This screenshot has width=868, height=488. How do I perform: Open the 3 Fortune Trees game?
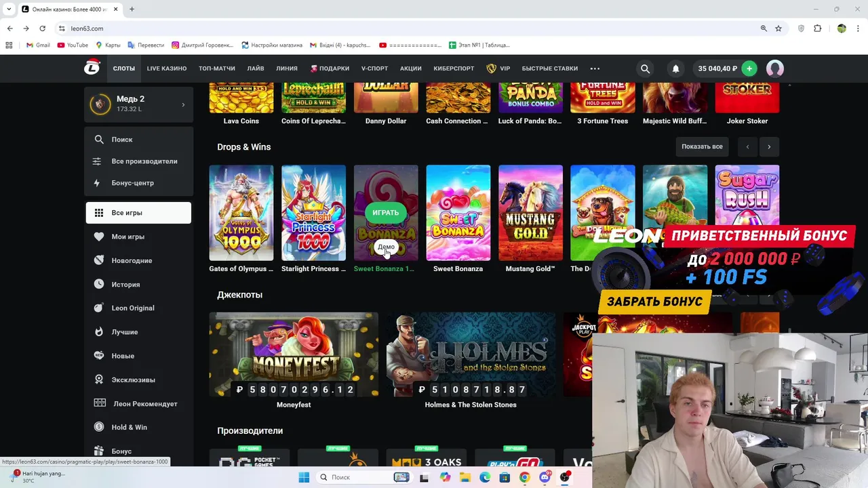[x=603, y=98]
